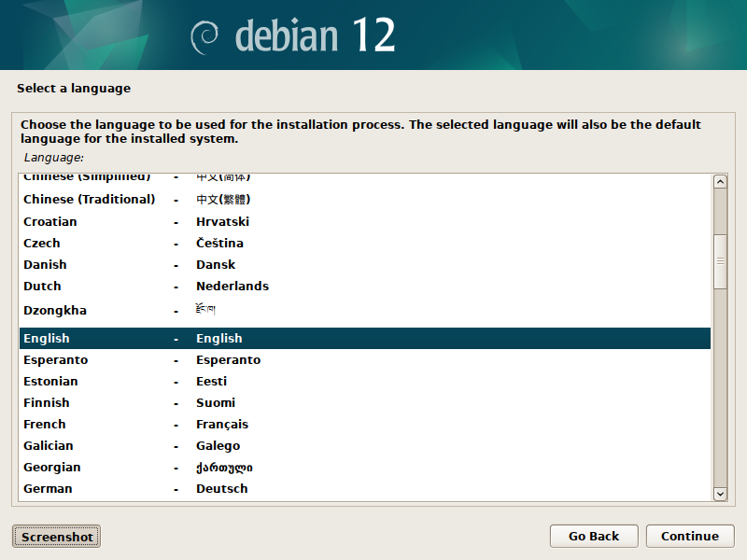Choose Czech as installation language

365,243
